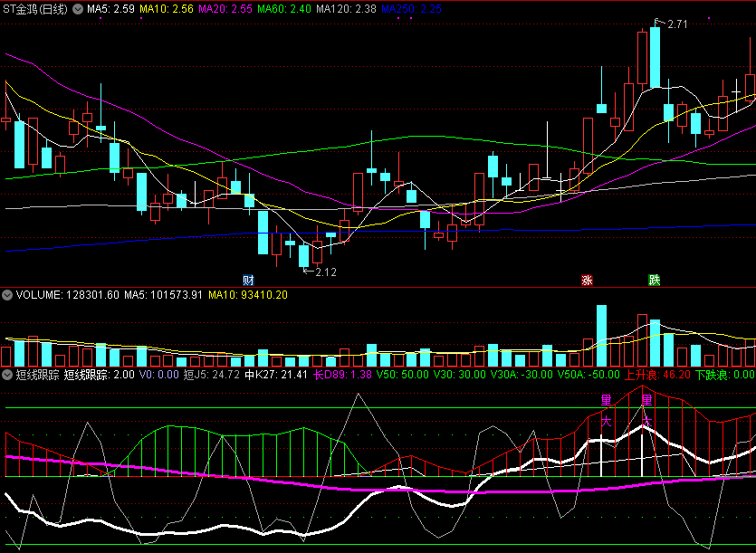This screenshot has height=553, width=756.
Task: Select the blue MA250: 2.25 label
Action: [x=411, y=9]
